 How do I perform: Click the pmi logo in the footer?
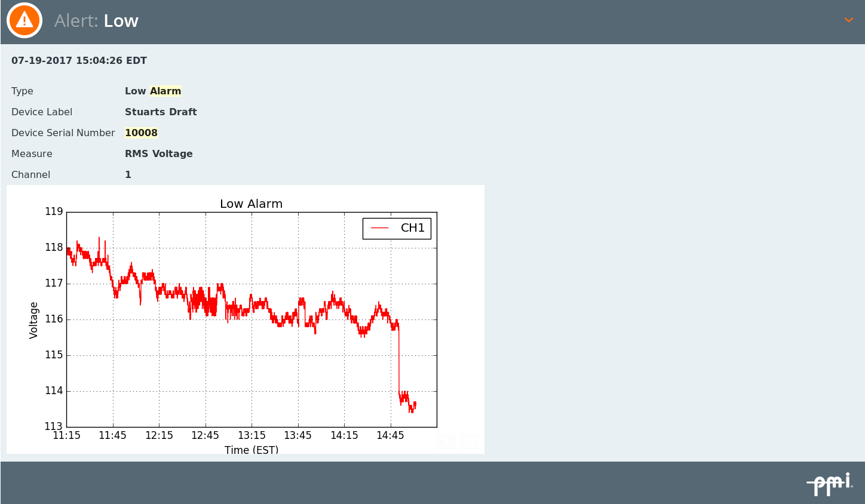click(x=829, y=484)
